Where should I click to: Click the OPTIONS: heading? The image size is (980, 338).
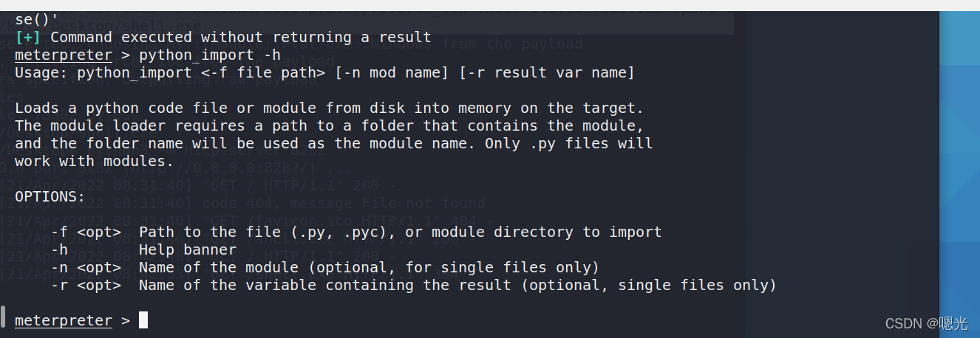pos(50,197)
